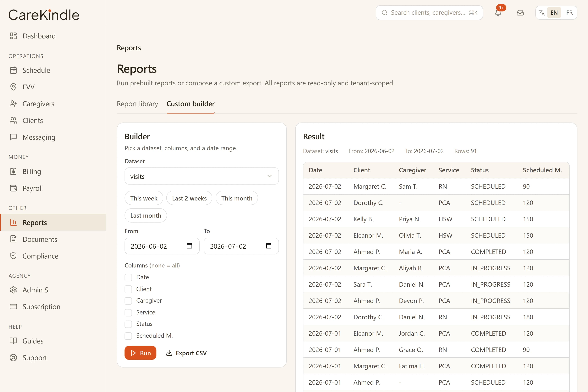Click the Dashboard grid icon
Image resolution: width=588 pixels, height=392 pixels.
tap(13, 36)
